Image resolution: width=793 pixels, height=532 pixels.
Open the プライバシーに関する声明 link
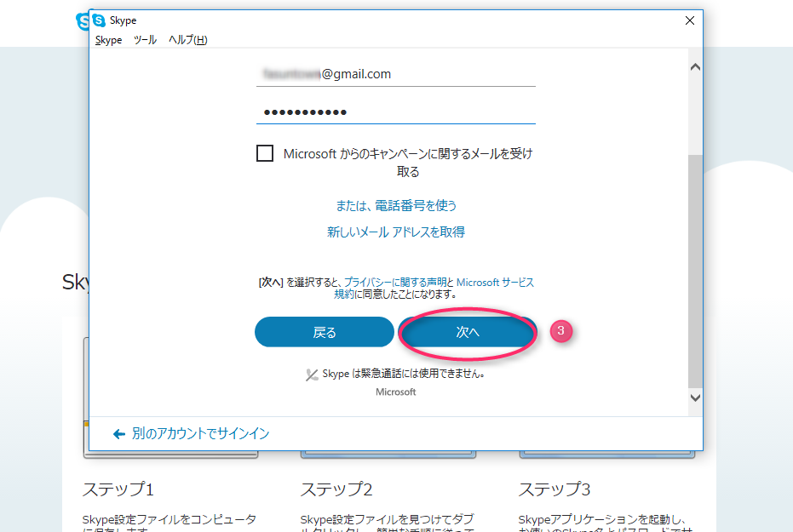coord(395,283)
